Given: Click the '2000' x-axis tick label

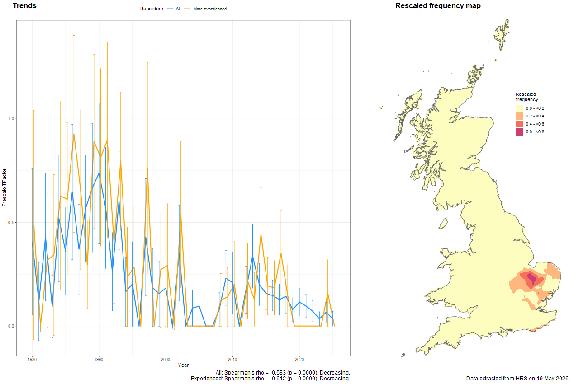Looking at the screenshot, I should tap(166, 360).
